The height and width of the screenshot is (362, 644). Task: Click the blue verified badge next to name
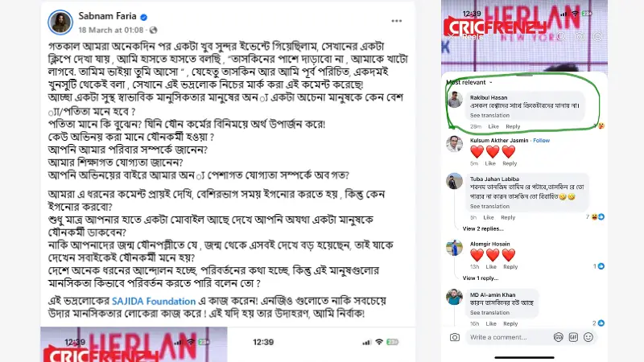(x=144, y=17)
